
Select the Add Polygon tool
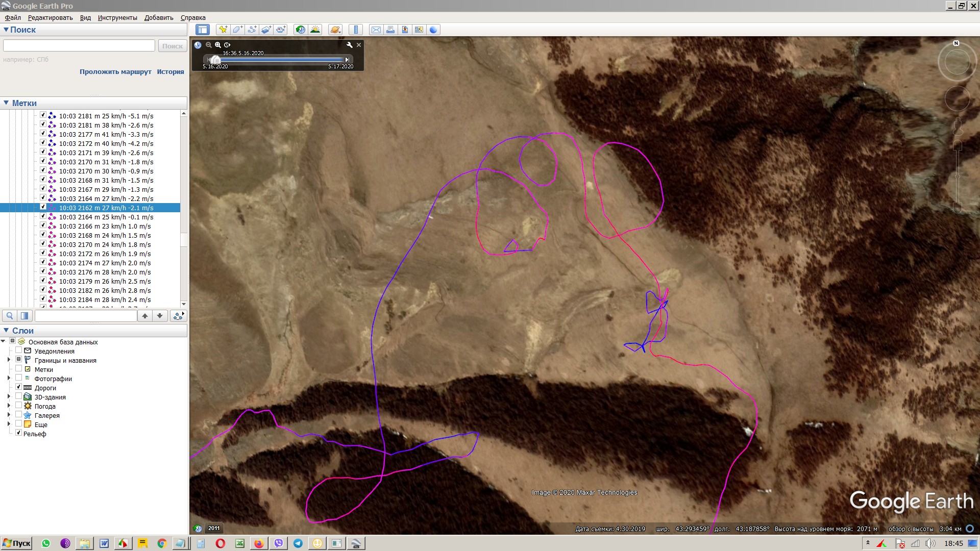tap(237, 30)
